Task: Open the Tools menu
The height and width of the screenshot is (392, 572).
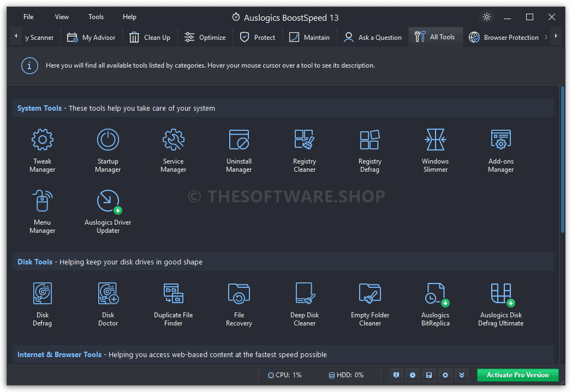Action: click(96, 17)
